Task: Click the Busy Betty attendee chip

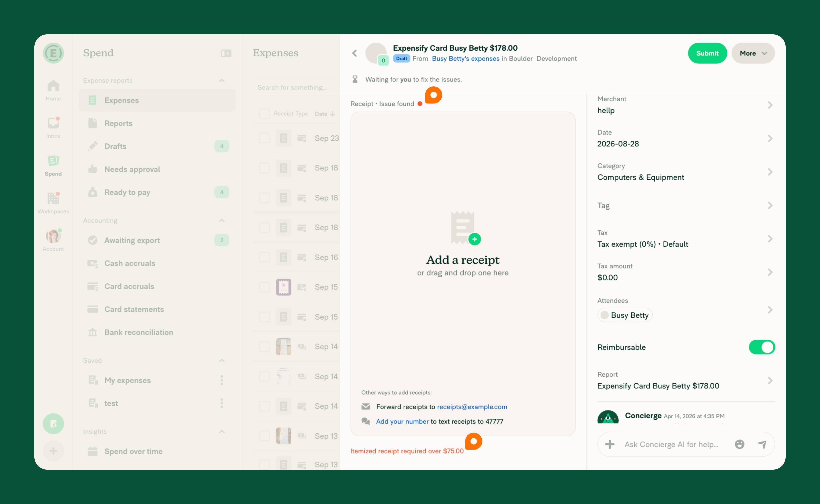Action: [625, 315]
